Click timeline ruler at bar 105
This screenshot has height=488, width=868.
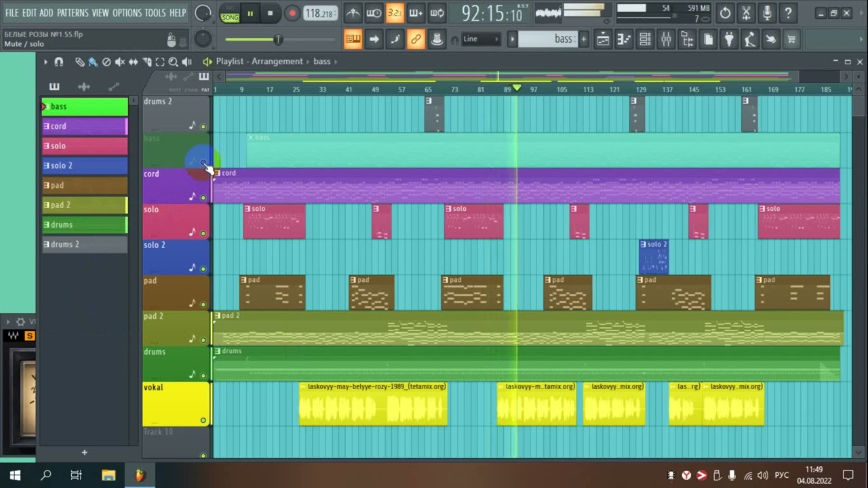561,89
